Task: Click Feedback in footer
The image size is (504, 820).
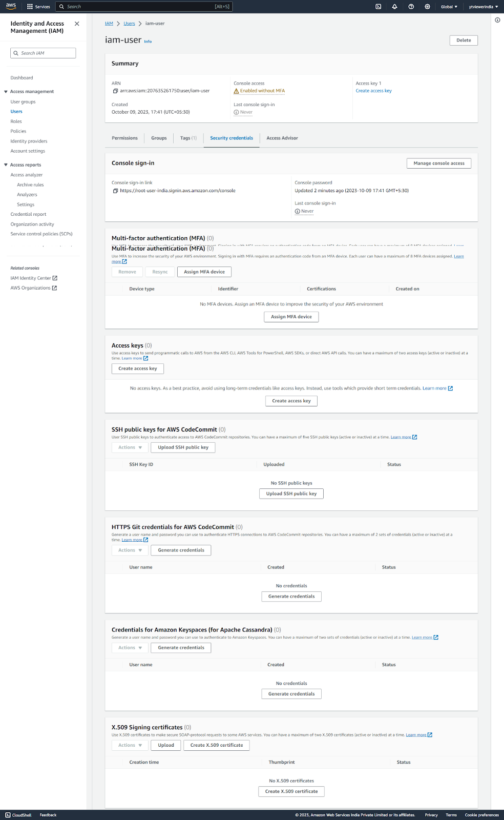Action: (x=48, y=815)
